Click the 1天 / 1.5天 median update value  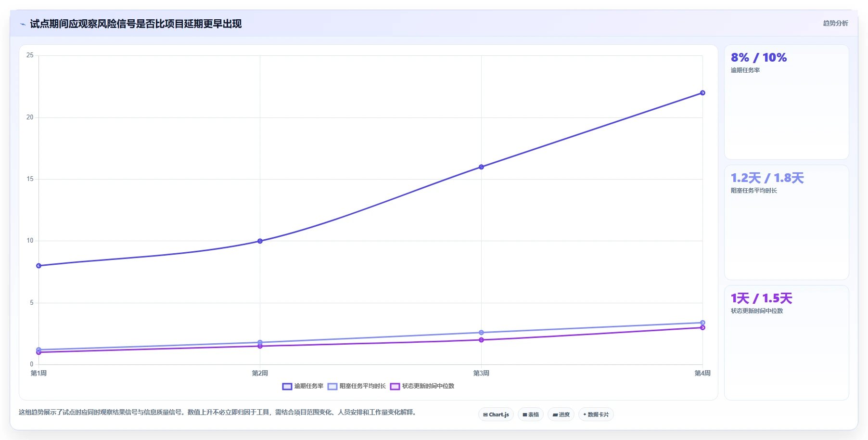[761, 298]
